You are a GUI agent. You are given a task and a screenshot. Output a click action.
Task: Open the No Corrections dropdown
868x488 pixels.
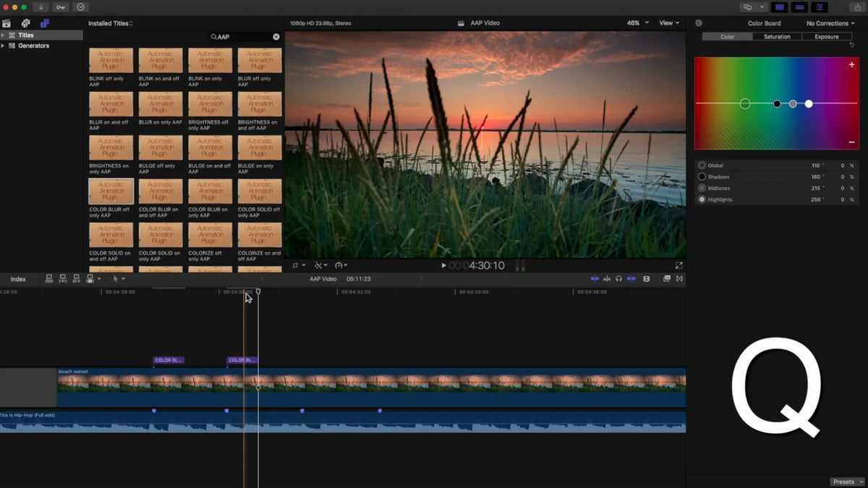point(832,23)
